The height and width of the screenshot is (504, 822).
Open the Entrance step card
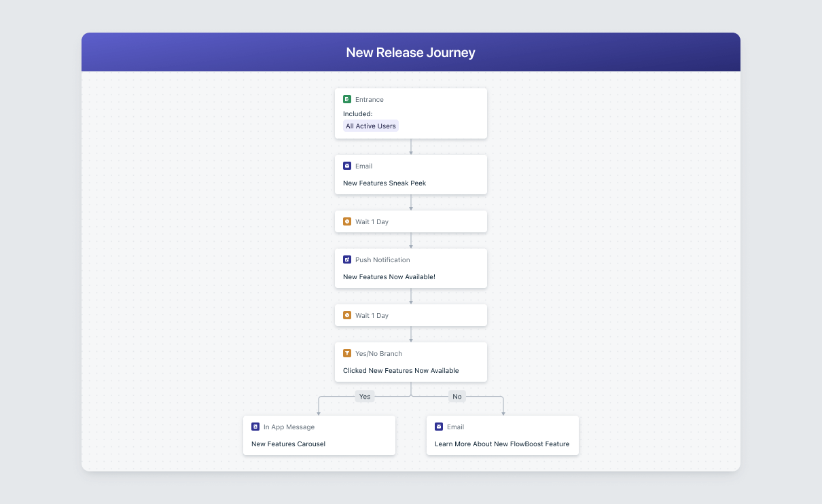[411, 113]
